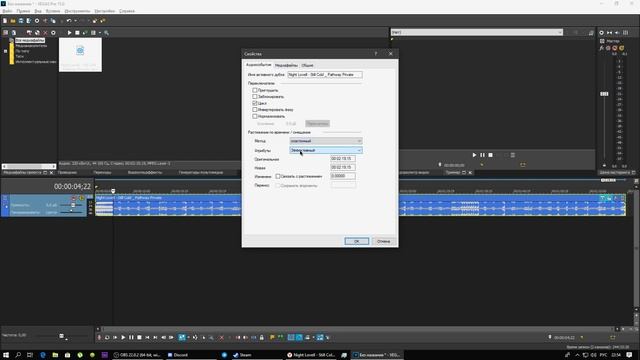
Task: Confirm Properties dialog with OK
Action: click(x=356, y=241)
